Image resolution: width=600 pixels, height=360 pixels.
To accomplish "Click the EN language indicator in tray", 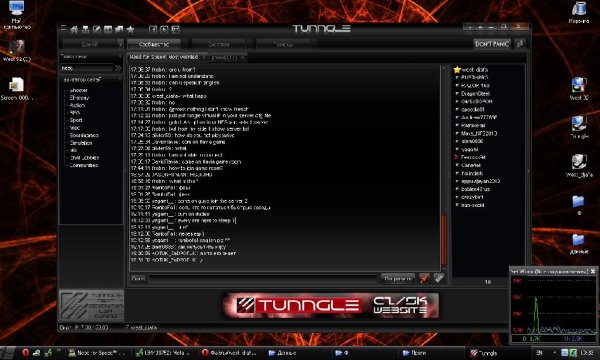I will pos(539,353).
